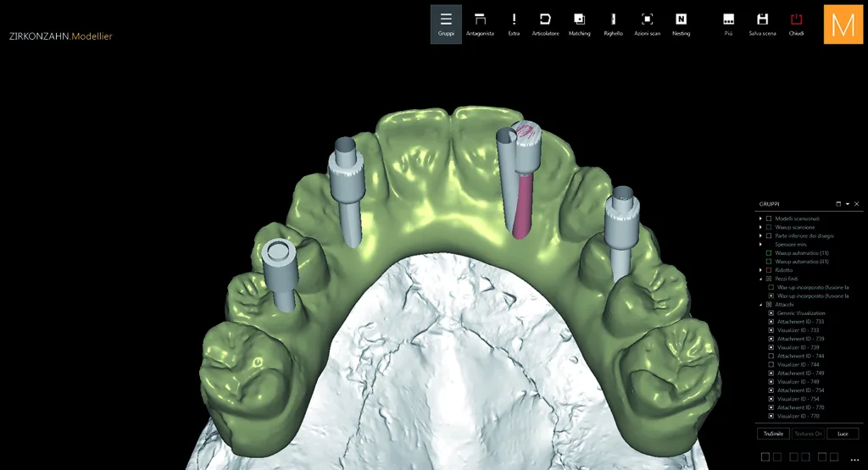Activate the Righello ruler tool
868x470 pixels.
[x=613, y=25]
